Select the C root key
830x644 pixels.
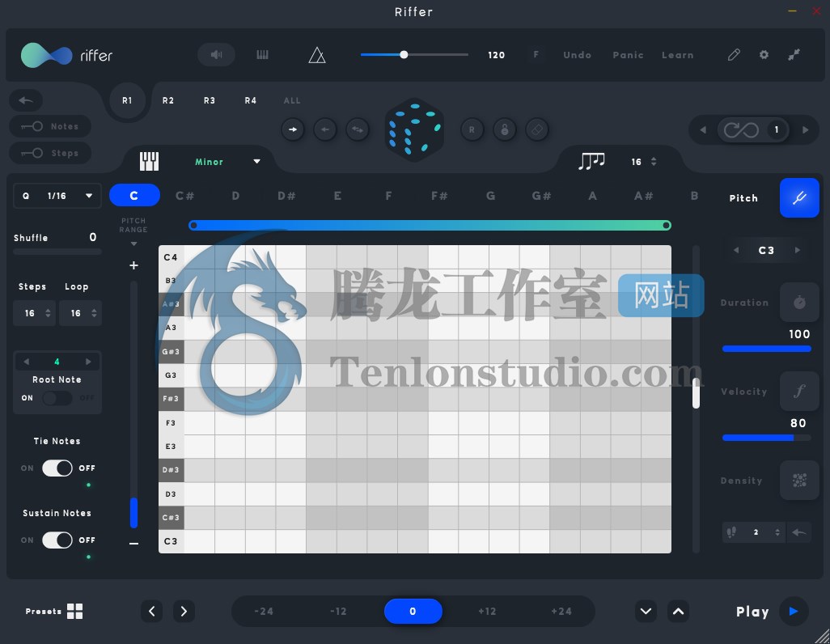pyautogui.click(x=134, y=196)
